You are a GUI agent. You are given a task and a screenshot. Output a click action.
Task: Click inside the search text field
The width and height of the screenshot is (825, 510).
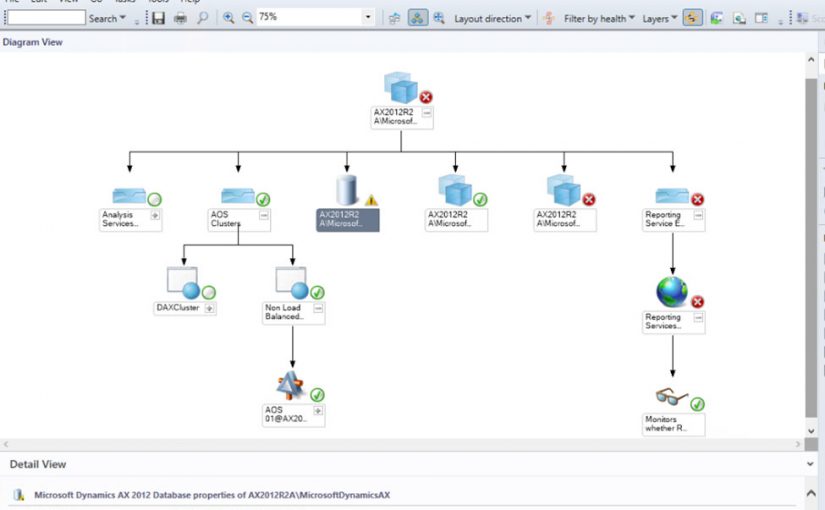click(x=46, y=17)
